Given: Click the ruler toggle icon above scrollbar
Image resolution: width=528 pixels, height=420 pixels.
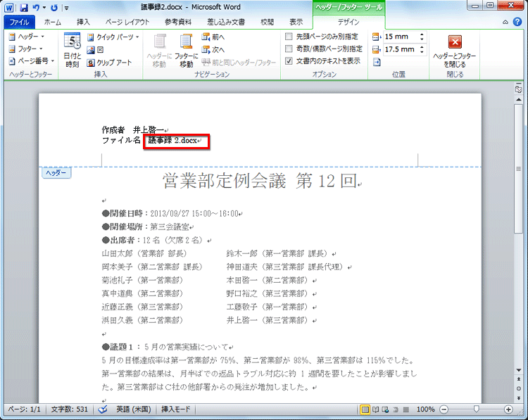Looking at the screenshot, I should [519, 89].
